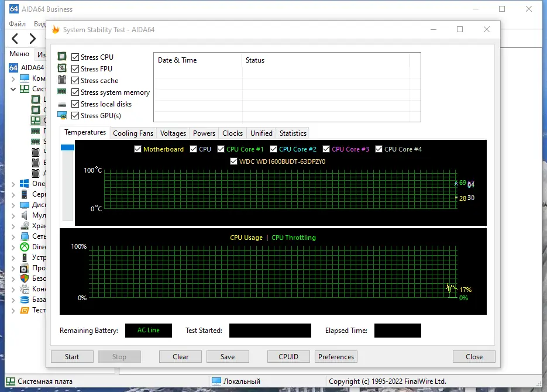Screen dimensions: 547x392
Task: Open the Statistics tab
Action: click(293, 133)
